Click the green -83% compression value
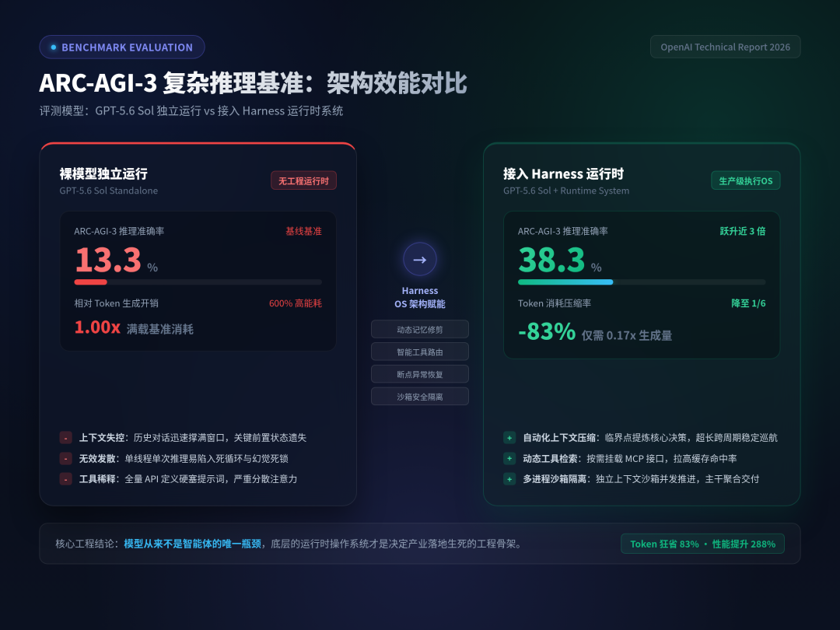The height and width of the screenshot is (630, 840). click(x=547, y=331)
